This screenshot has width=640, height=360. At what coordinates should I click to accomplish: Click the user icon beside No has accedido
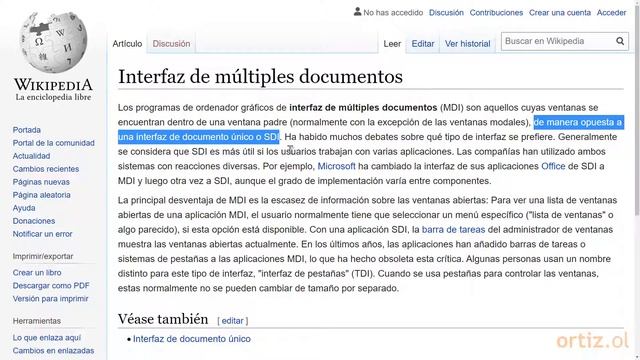click(x=358, y=12)
